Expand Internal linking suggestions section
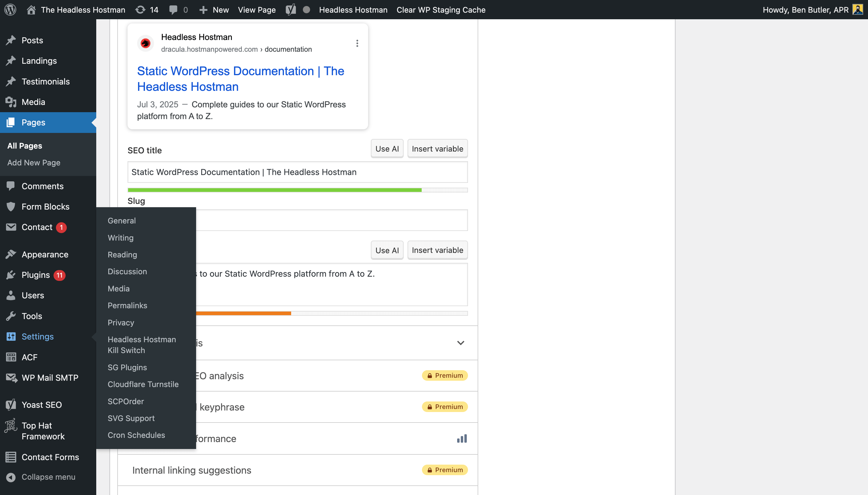 [191, 470]
